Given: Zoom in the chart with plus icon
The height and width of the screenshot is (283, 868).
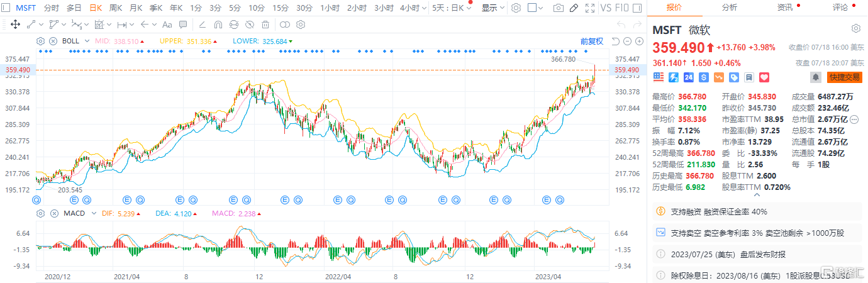Looking at the screenshot, I should point(639,41).
